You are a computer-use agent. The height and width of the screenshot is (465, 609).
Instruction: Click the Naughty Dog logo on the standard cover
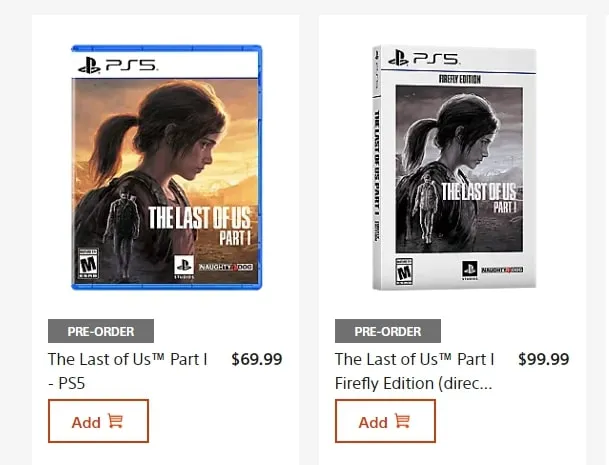click(230, 268)
